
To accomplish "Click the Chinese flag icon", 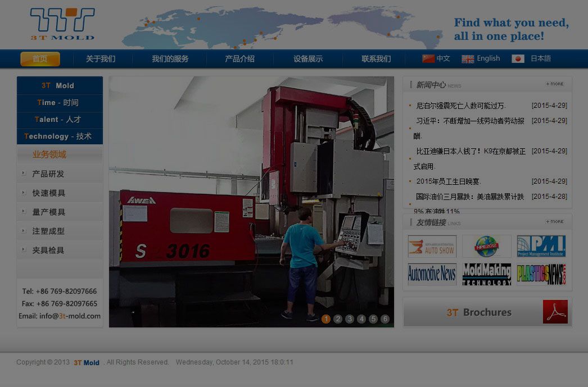I will (x=428, y=58).
